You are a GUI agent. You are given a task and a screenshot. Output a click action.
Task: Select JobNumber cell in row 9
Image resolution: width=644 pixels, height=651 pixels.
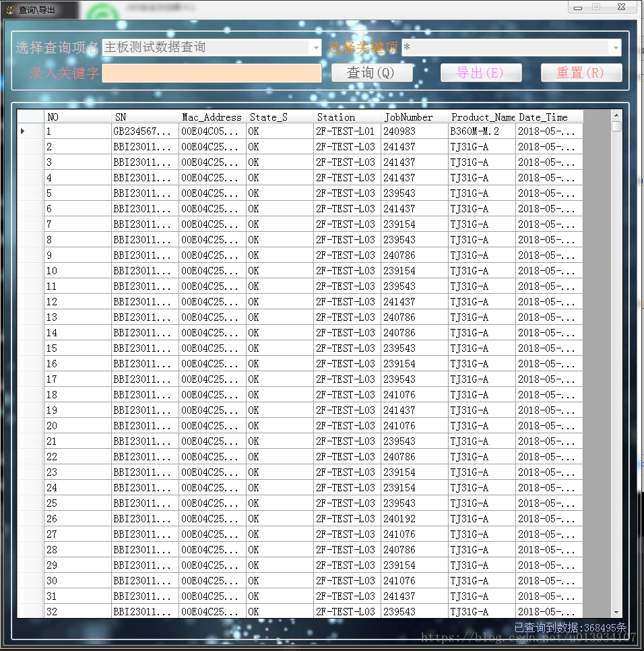point(414,255)
